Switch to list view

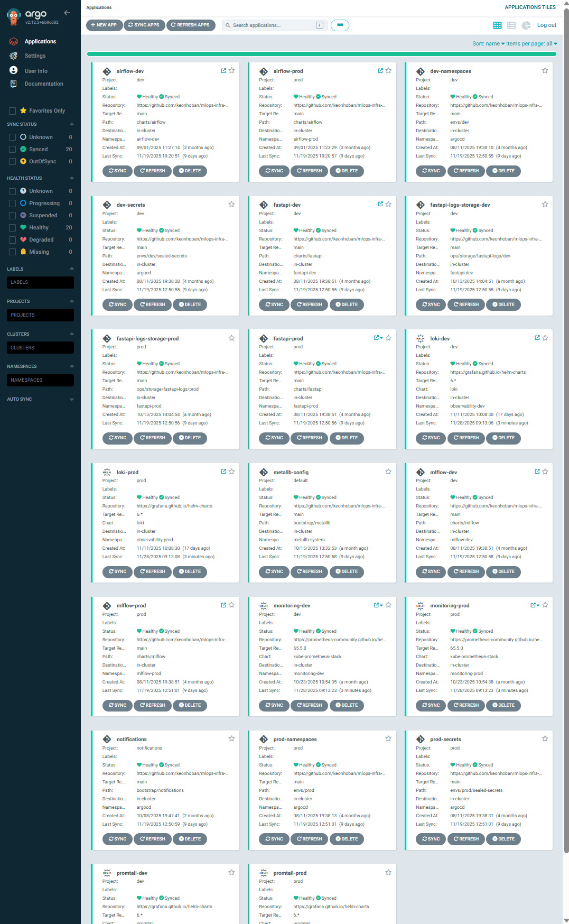tap(511, 25)
